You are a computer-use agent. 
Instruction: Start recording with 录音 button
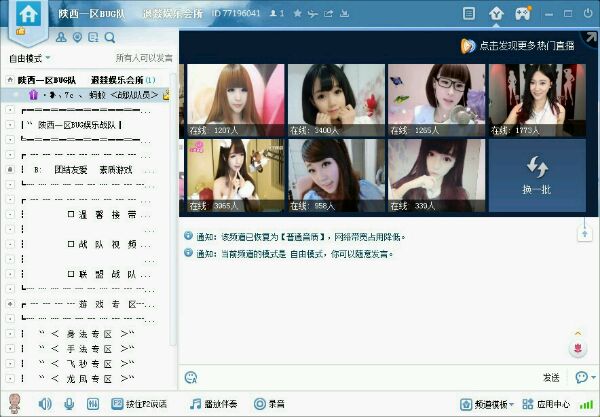pos(269,404)
